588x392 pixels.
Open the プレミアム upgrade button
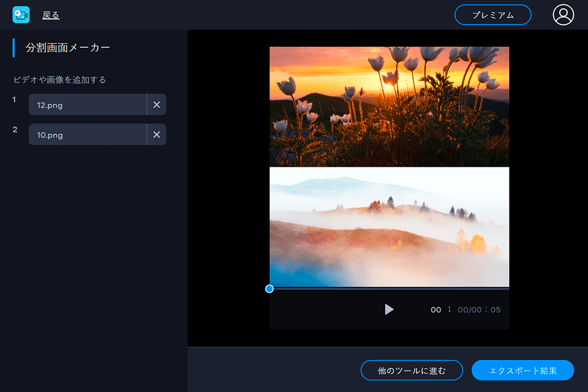[492, 15]
